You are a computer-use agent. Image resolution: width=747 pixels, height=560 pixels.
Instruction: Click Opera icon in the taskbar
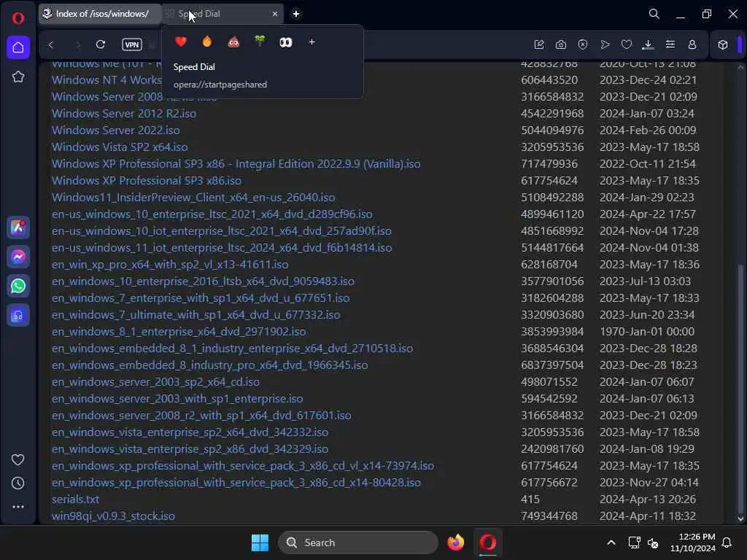488,542
